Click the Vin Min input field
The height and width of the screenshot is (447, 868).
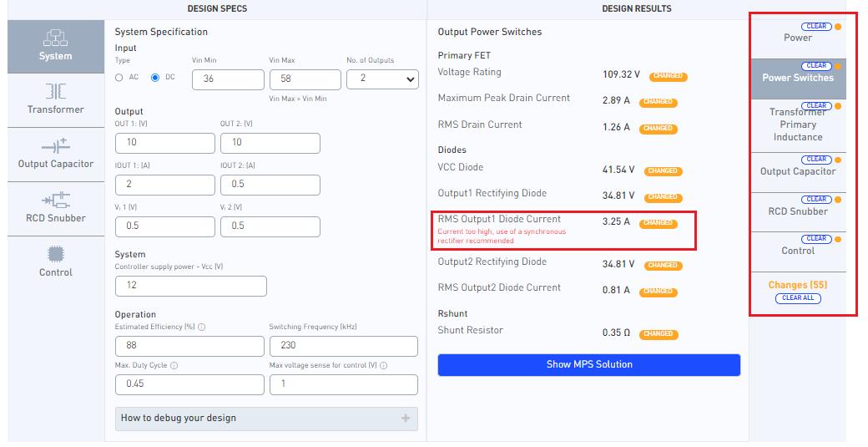228,79
